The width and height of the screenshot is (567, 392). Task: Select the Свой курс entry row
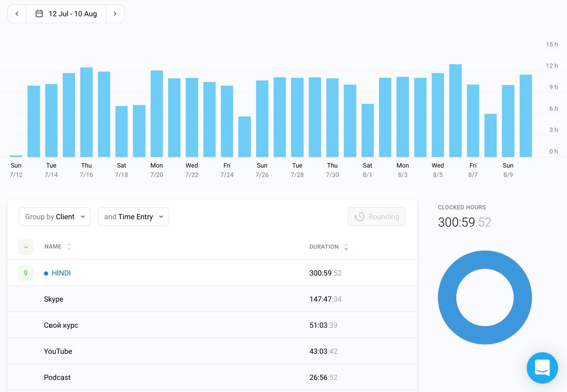click(x=212, y=325)
